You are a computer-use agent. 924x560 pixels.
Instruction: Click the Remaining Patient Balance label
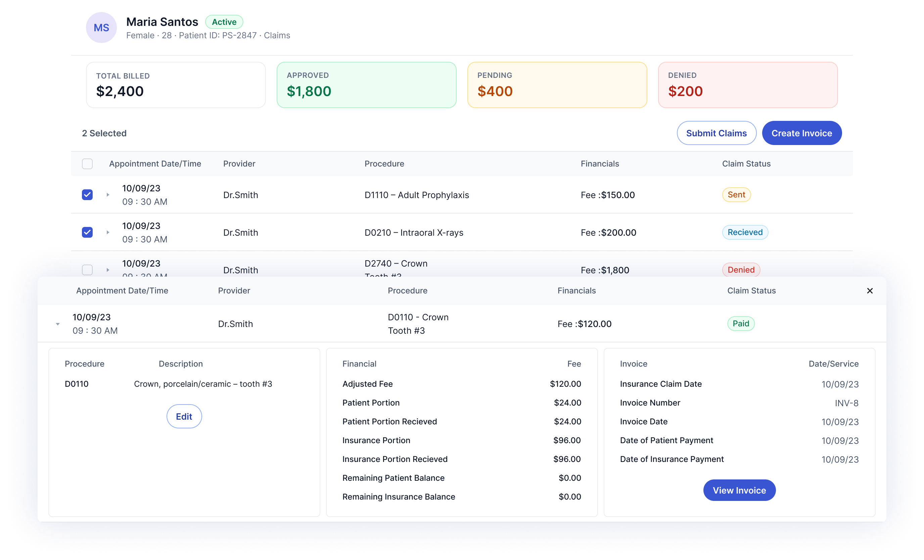(x=394, y=478)
